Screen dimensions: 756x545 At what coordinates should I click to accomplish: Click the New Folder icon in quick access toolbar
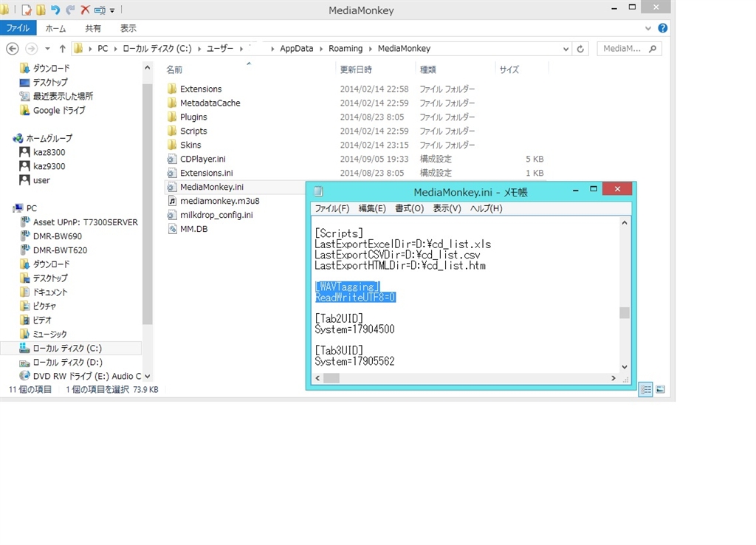(41, 10)
